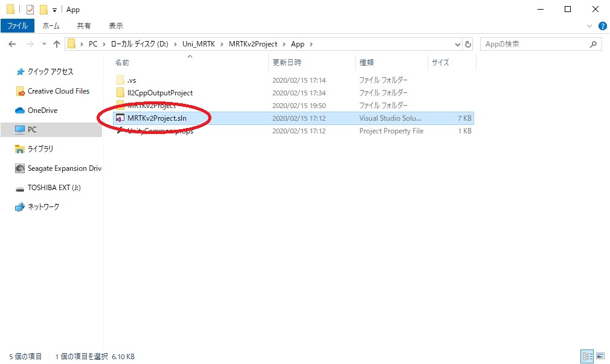This screenshot has width=610, height=364.
Task: Sort by 更新日時 column header
Action: pos(287,63)
